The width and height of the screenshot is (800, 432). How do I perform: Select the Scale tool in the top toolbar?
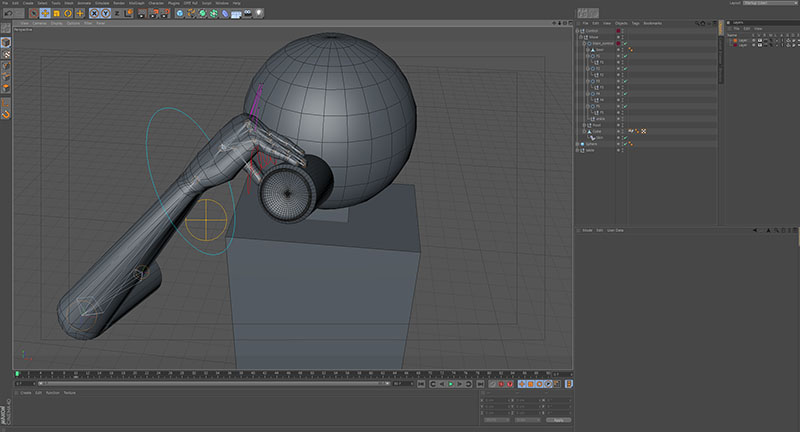[x=57, y=13]
